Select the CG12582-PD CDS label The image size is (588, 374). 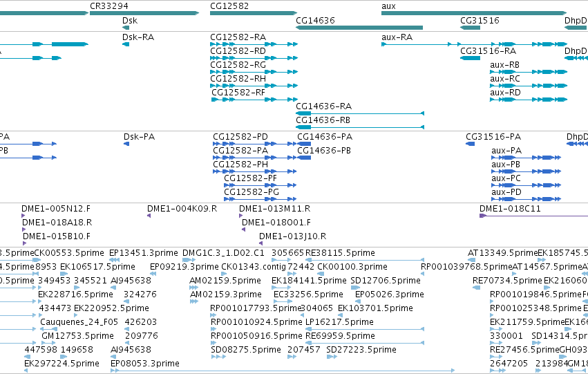240,137
